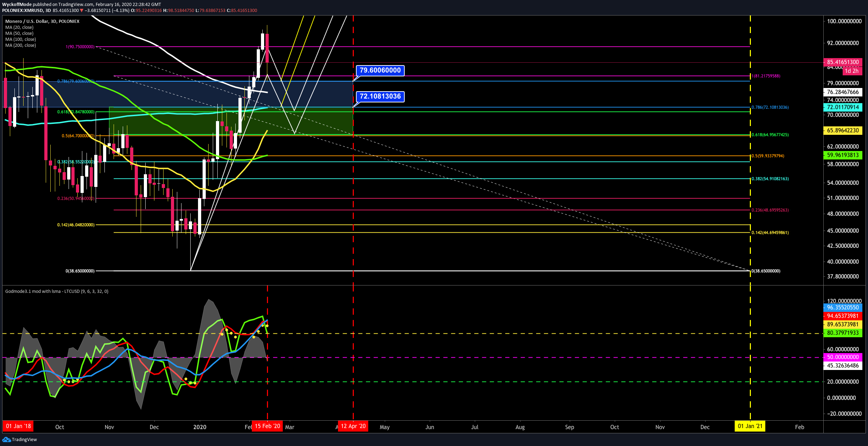Viewport: 868px width, 446px height.
Task: Click the green 80.37971933 indicator value
Action: [x=843, y=333]
